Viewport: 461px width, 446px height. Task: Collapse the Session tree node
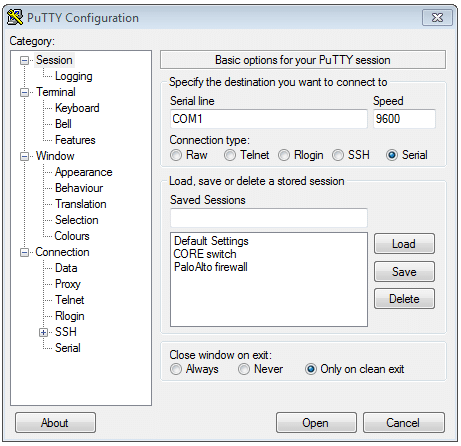24,60
